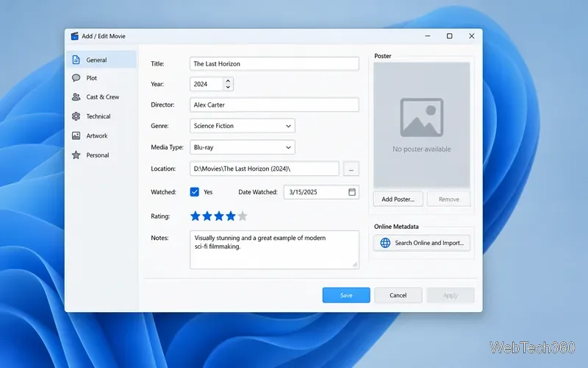The width and height of the screenshot is (588, 368).
Task: Set rating to four stars
Action: coord(231,216)
